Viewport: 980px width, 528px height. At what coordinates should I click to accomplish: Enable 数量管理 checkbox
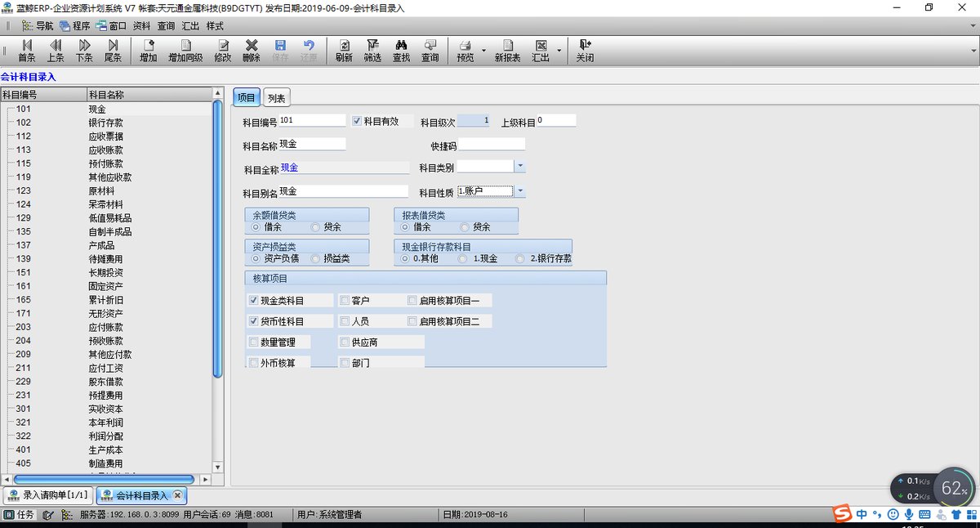click(253, 342)
